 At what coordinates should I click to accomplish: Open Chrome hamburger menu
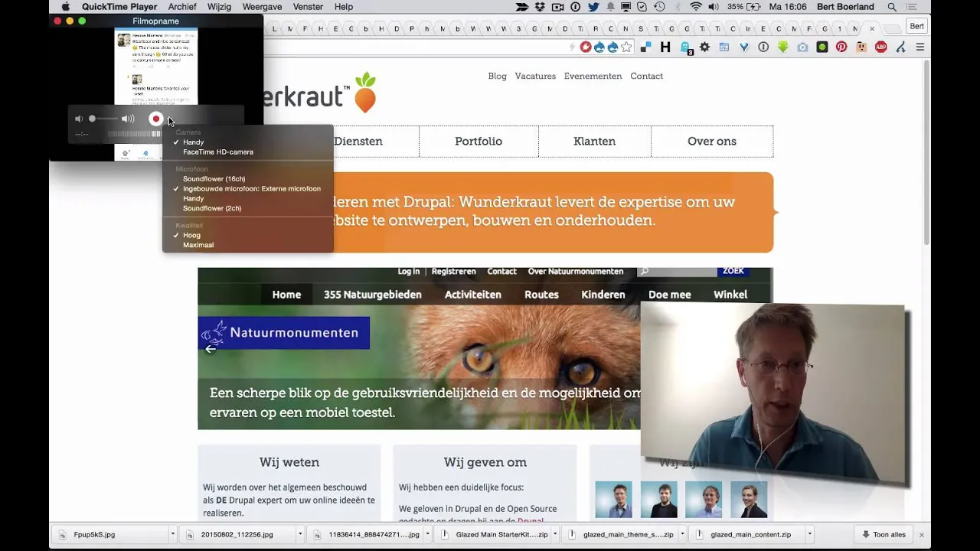coord(920,47)
